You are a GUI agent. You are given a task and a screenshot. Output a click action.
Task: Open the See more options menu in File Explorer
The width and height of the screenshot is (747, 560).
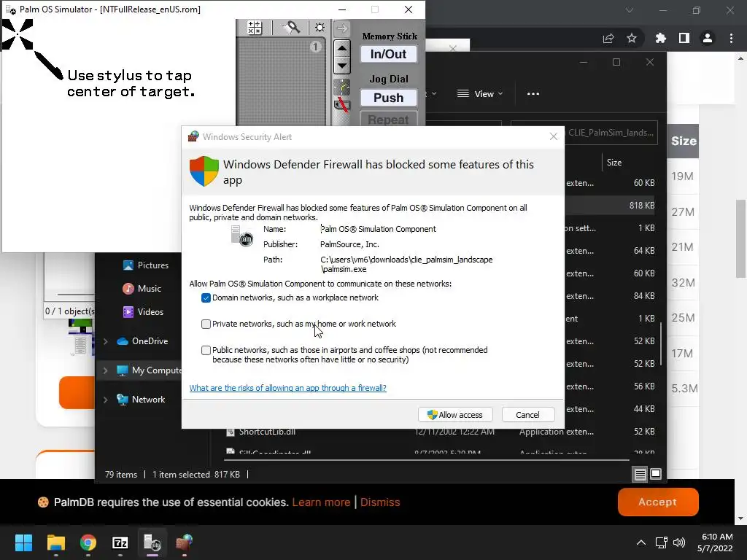533,94
